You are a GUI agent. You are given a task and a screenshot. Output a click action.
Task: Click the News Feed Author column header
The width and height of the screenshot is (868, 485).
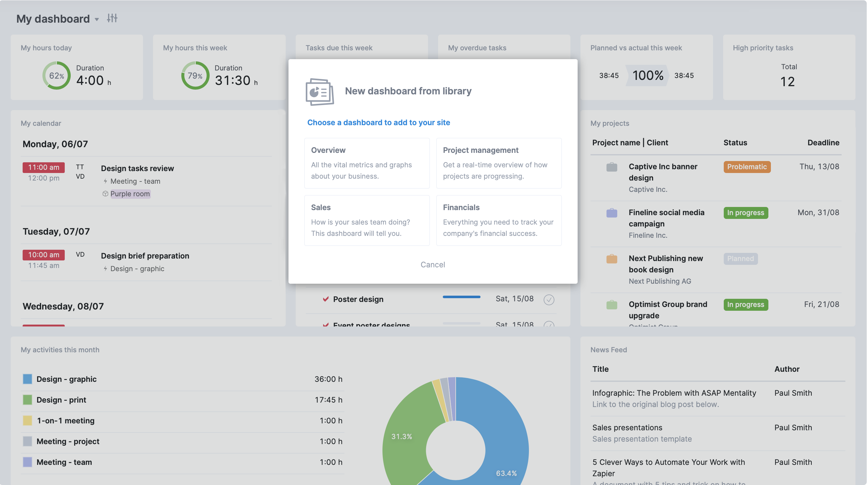click(x=787, y=369)
